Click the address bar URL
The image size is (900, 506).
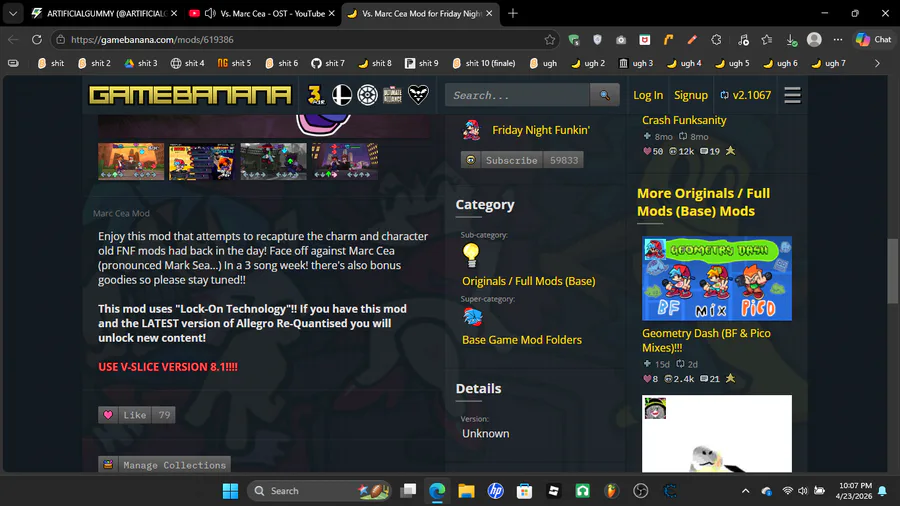coord(152,40)
